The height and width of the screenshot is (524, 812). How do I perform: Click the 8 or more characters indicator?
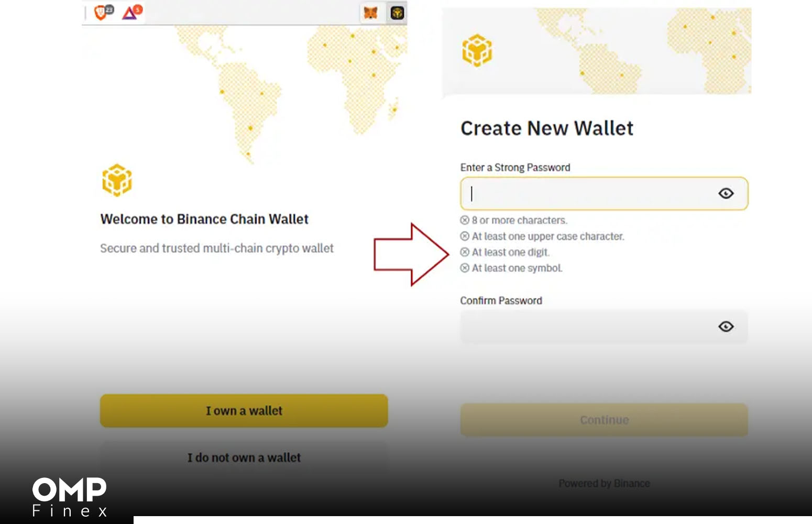point(513,220)
